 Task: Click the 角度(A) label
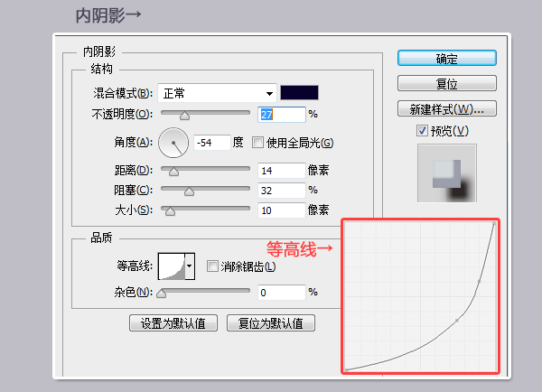pos(134,142)
